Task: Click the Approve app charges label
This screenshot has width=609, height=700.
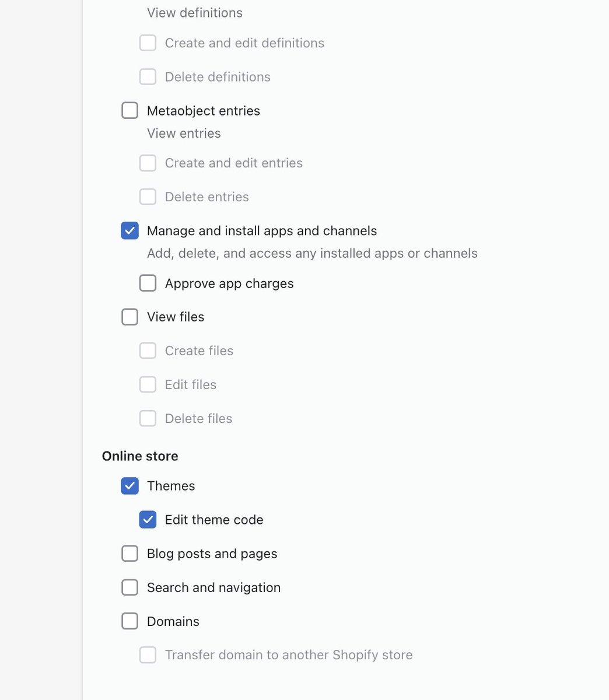Action: 229,283
